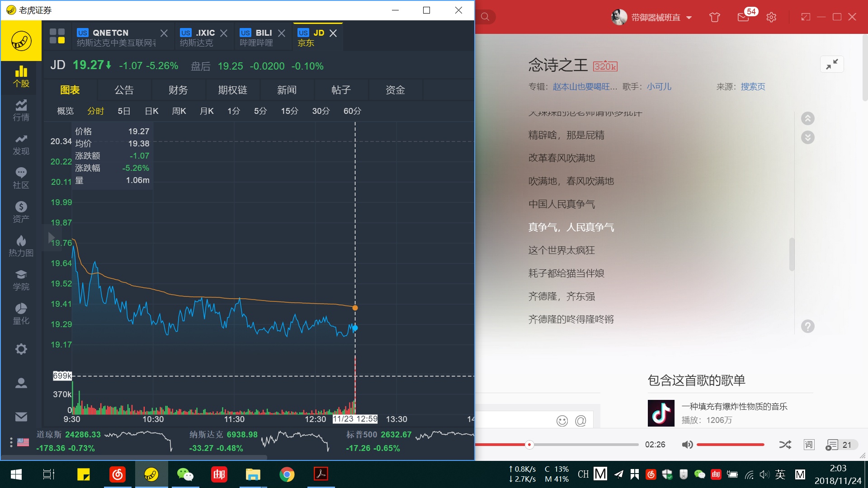Switch chart to 月K monthly candles
The image size is (868, 488).
pyautogui.click(x=207, y=111)
